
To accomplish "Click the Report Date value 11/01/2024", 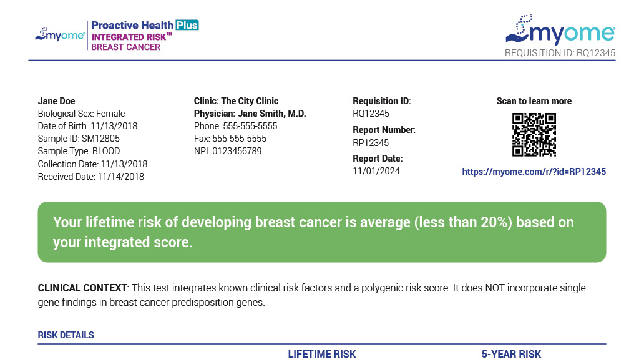I will 376,171.
